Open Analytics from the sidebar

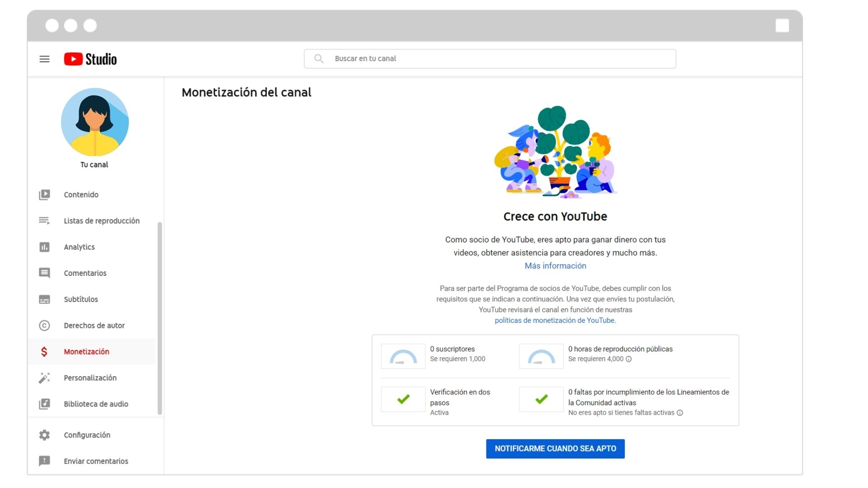click(45, 247)
